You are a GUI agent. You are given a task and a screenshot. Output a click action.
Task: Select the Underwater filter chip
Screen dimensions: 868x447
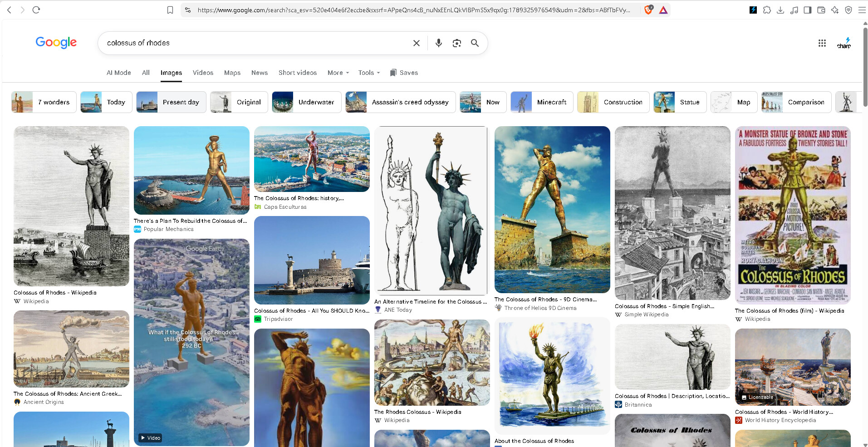coord(306,102)
